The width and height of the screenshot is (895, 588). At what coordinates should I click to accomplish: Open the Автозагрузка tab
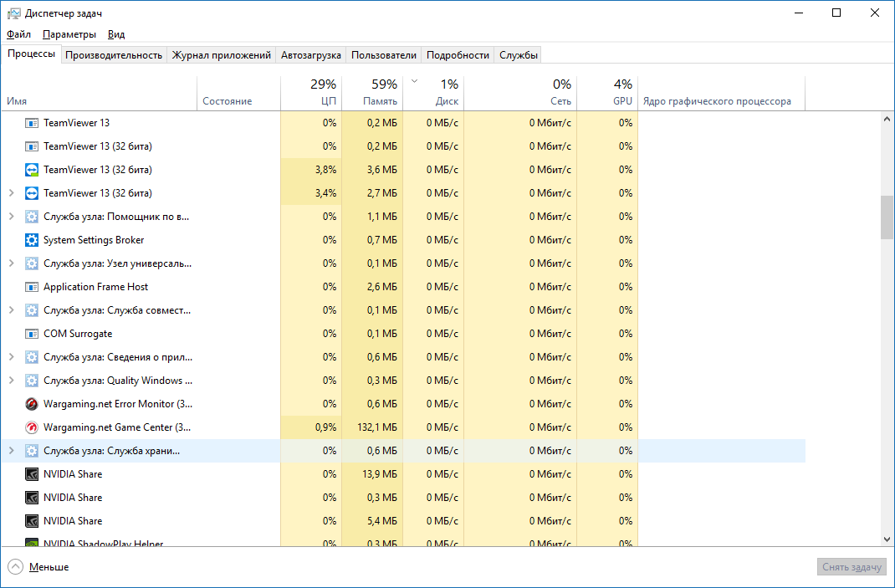click(x=311, y=55)
